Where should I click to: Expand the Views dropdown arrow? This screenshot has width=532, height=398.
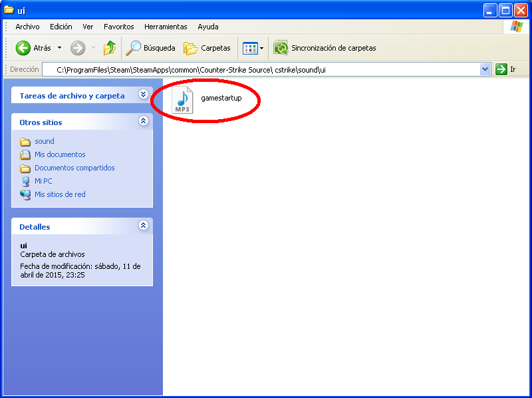click(x=261, y=48)
